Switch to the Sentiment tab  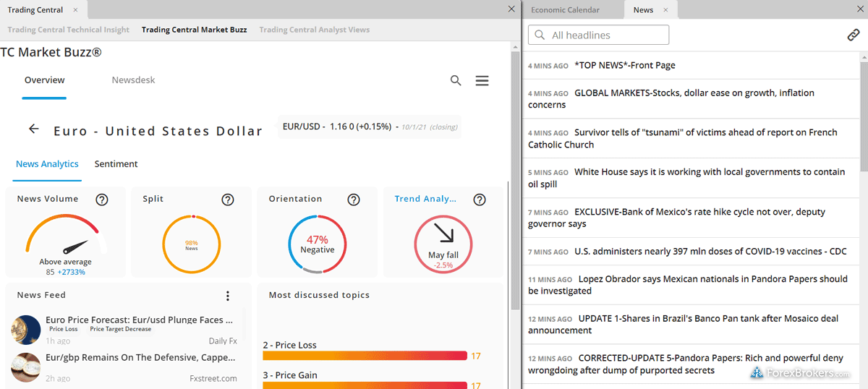point(116,164)
